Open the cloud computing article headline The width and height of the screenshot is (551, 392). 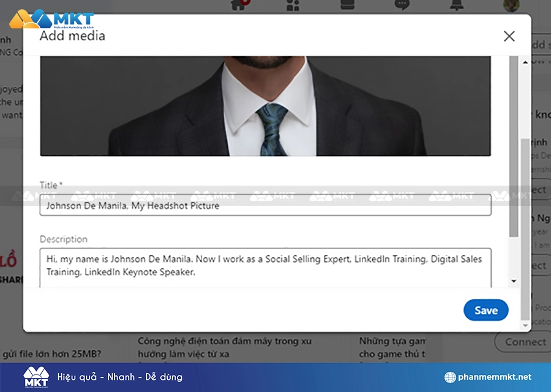point(224,347)
